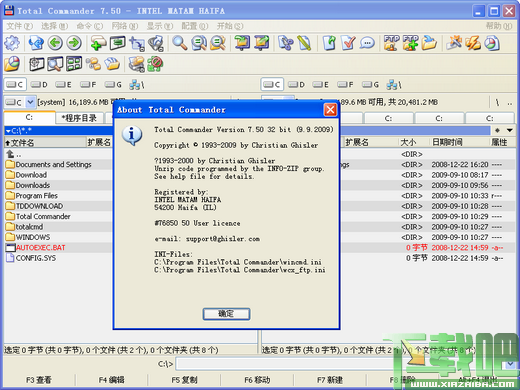Click the F7 新建 function button
This screenshot has height=390, width=520.
(330, 380)
